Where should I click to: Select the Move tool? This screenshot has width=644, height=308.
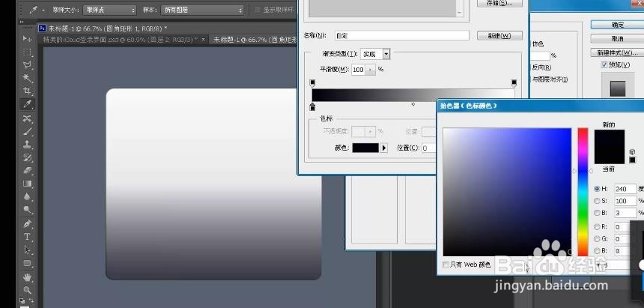(27, 39)
